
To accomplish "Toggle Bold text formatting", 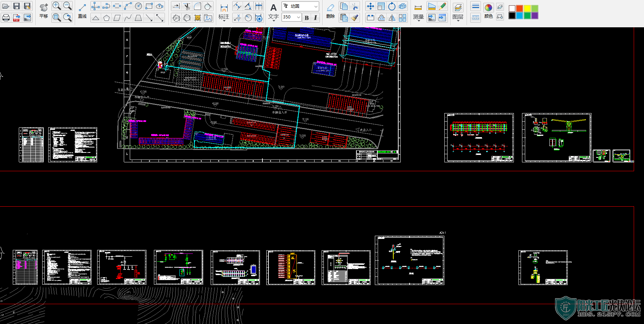I will coord(307,17).
